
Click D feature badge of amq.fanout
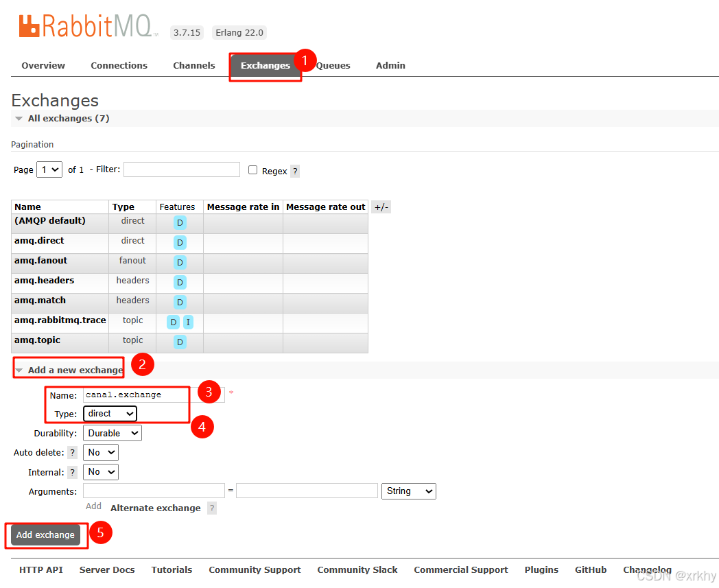(x=180, y=262)
